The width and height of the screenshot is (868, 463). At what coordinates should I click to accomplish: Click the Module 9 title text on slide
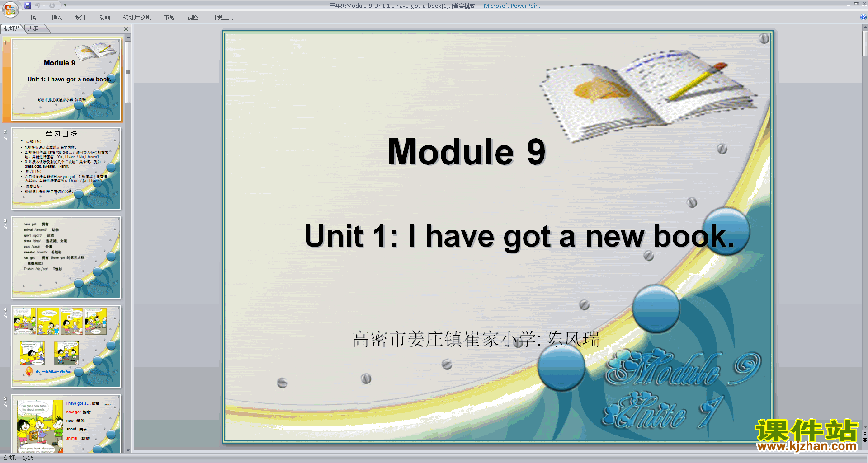467,152
